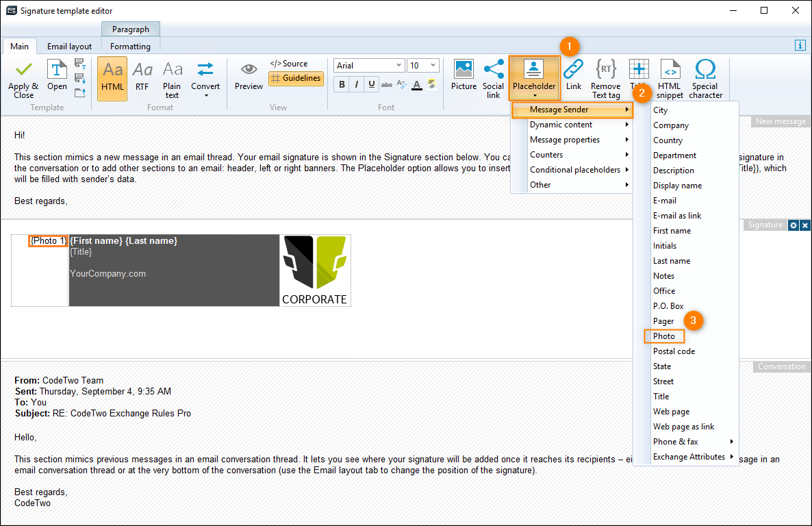Close the Signature section with X icon

click(804, 225)
